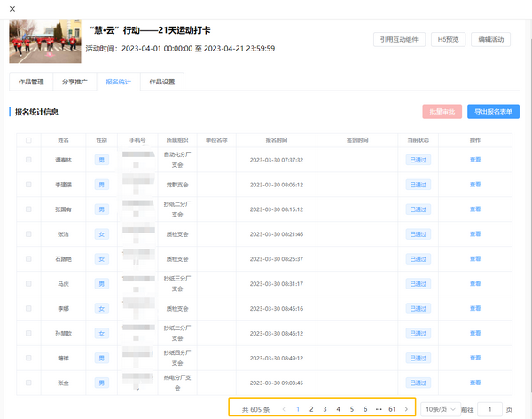Toggle the select-all checkbox in table header
Screen dimensions: 532x419
28,140
